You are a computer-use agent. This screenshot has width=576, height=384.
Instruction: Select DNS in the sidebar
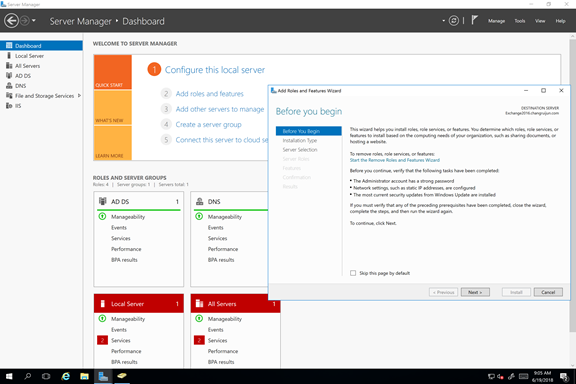point(41,86)
